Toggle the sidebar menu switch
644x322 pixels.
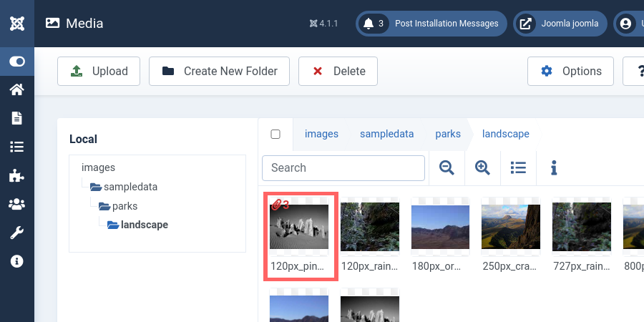(17, 62)
